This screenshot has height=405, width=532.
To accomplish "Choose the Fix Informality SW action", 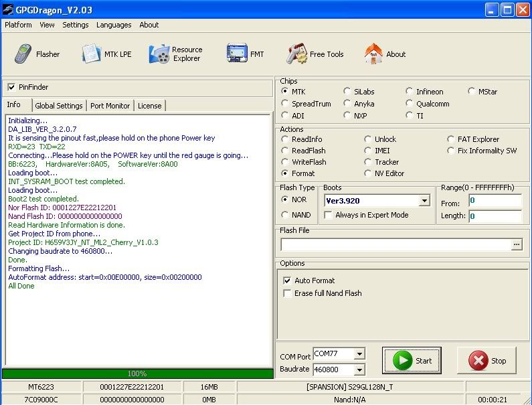I will 450,151.
